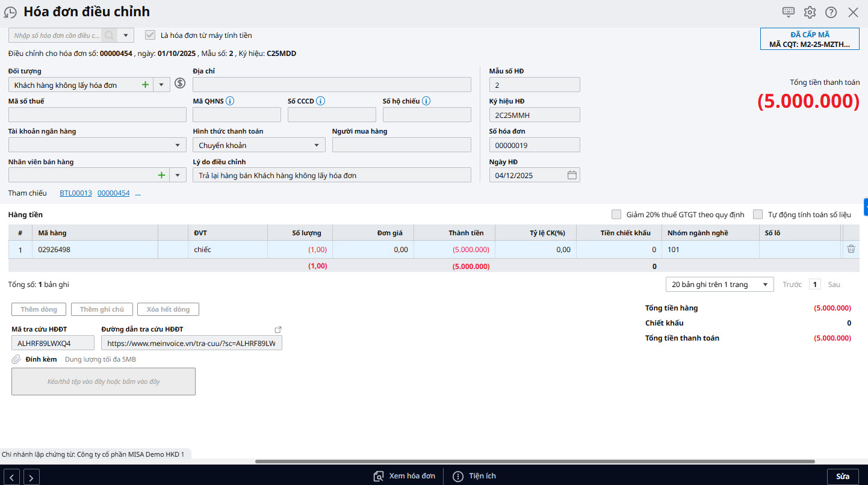
Task: Check 'Tự động tính toán số liệu'
Action: tap(758, 214)
